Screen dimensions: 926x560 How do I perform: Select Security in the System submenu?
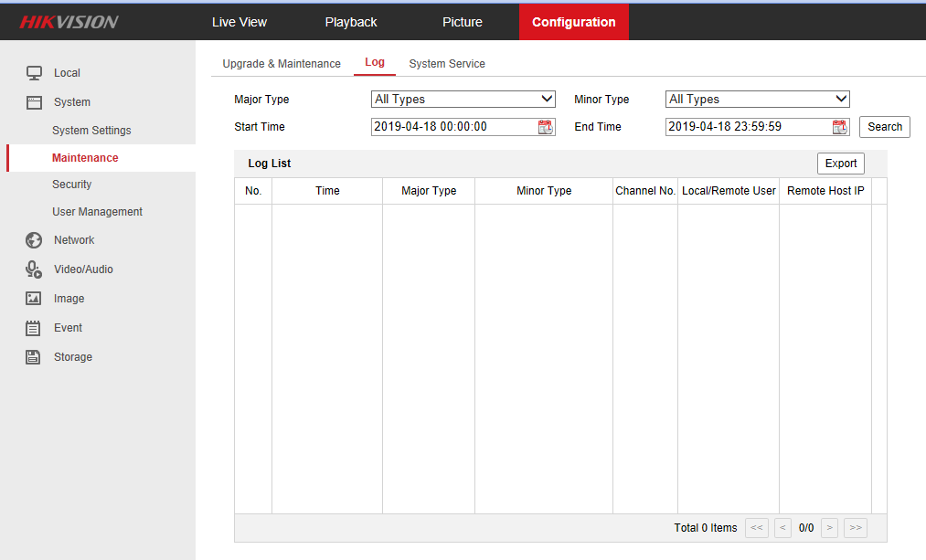click(72, 185)
